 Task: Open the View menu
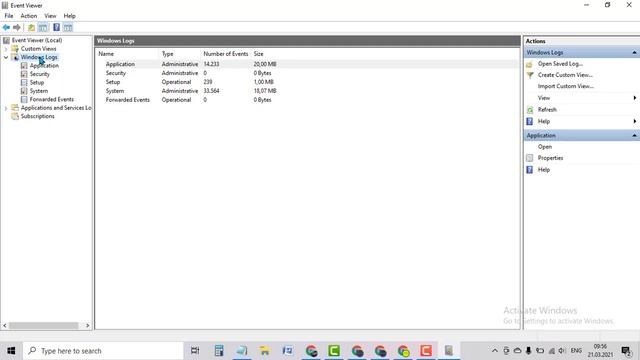coord(50,16)
